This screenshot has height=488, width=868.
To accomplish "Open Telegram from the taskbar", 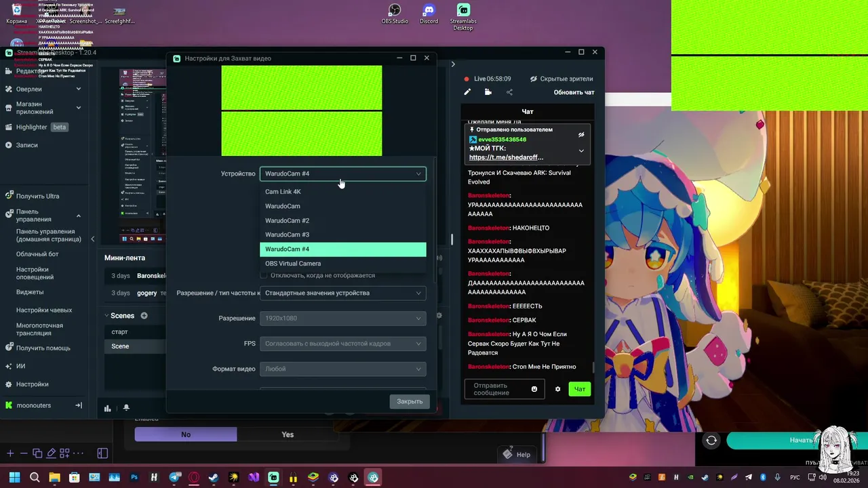I will click(x=175, y=477).
